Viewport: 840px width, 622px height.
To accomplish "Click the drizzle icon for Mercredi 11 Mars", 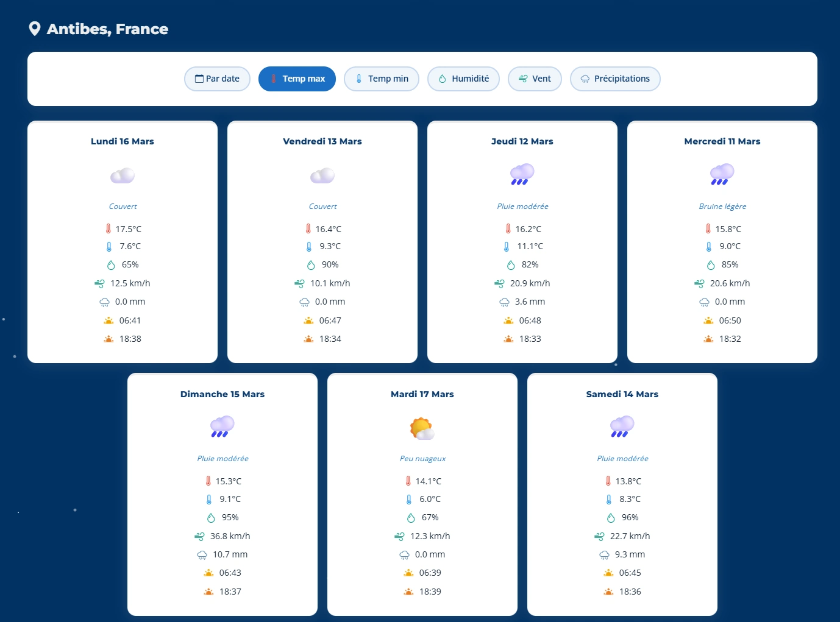I will pos(722,174).
